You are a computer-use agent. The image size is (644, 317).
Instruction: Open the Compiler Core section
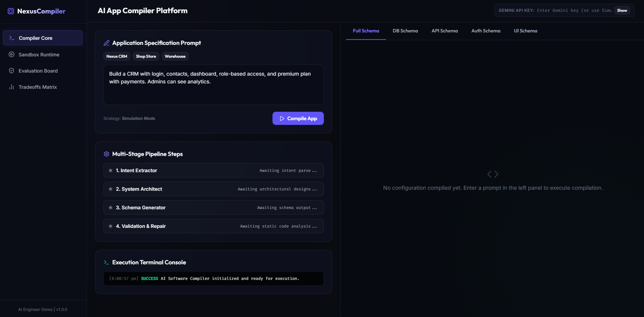(x=43, y=38)
